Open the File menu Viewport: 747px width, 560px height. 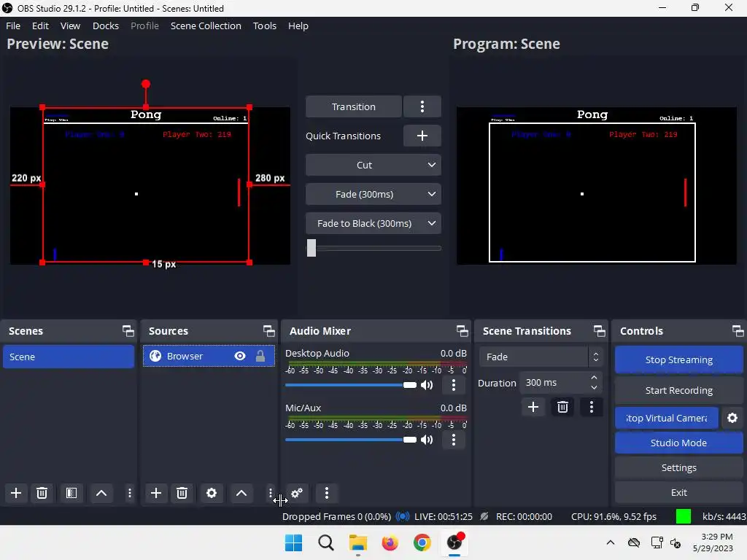pos(13,26)
